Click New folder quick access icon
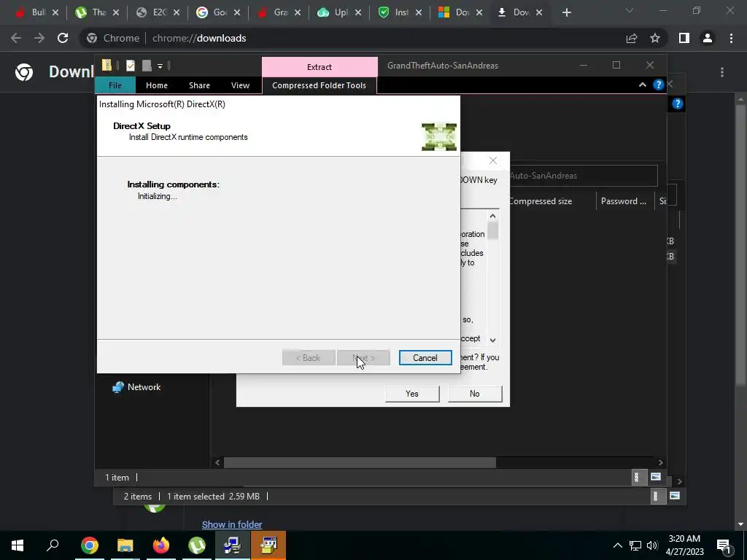Screen dimensions: 747x560 [147, 65]
